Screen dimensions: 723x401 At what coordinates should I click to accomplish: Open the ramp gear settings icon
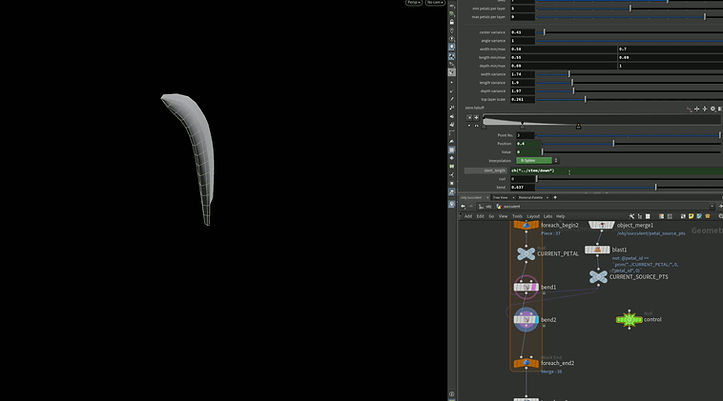click(712, 109)
